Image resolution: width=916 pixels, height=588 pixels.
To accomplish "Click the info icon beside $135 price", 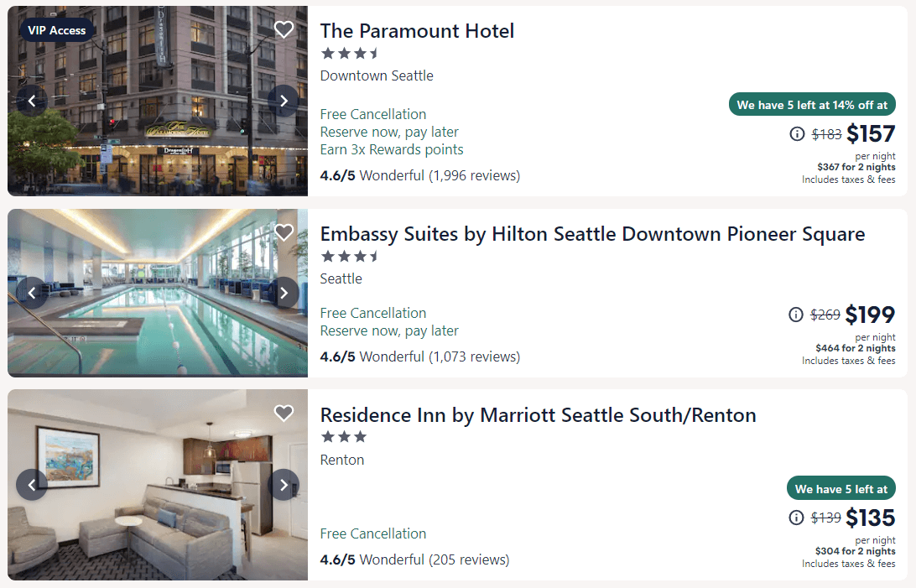I will pyautogui.click(x=795, y=518).
